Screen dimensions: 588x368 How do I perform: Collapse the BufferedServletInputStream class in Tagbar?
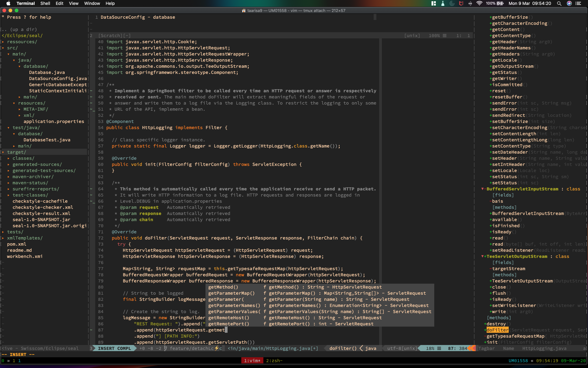click(x=483, y=189)
